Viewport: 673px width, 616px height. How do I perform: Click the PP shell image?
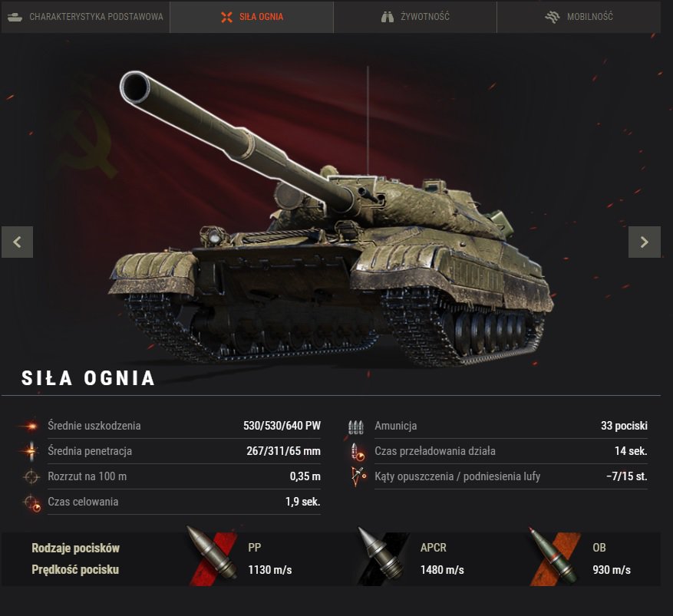[x=213, y=556]
